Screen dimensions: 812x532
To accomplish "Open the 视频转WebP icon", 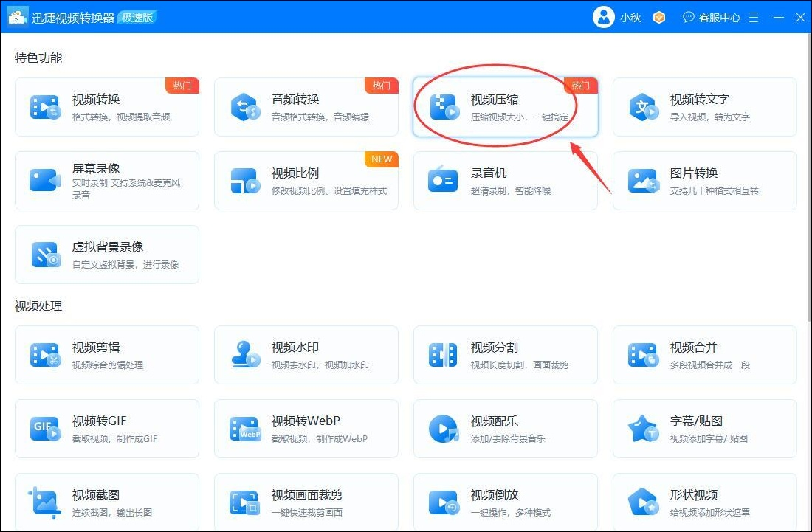I will point(244,429).
